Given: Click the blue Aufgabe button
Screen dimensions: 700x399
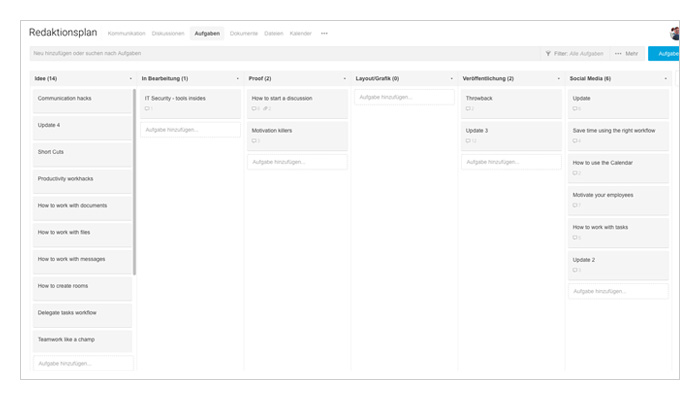Looking at the screenshot, I should pyautogui.click(x=664, y=54).
